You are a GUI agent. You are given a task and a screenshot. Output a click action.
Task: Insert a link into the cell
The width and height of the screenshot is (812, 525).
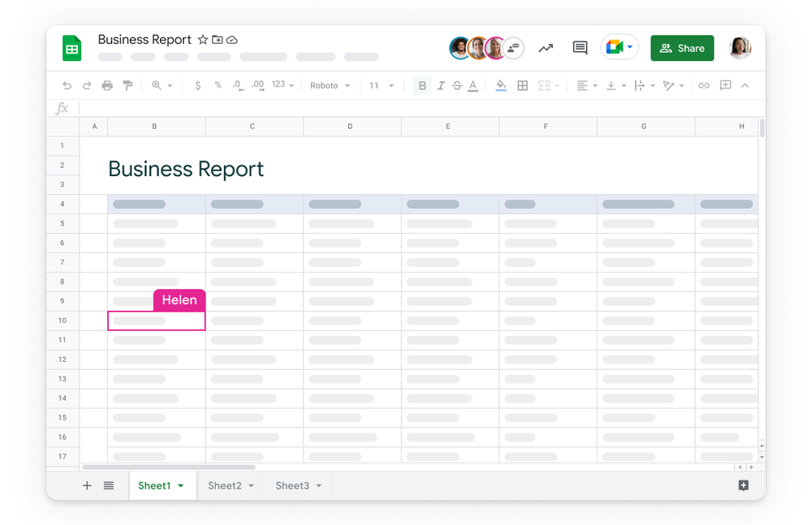click(704, 85)
